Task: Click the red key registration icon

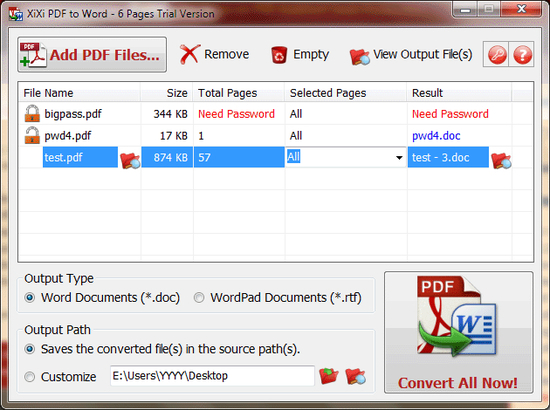Action: tap(497, 55)
